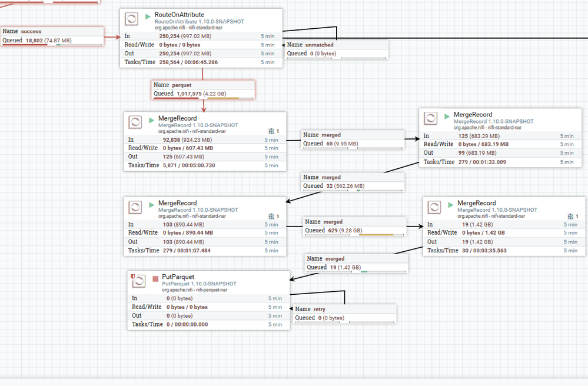Click merged connection Queued 65 (9.95 MB)

click(x=342, y=144)
